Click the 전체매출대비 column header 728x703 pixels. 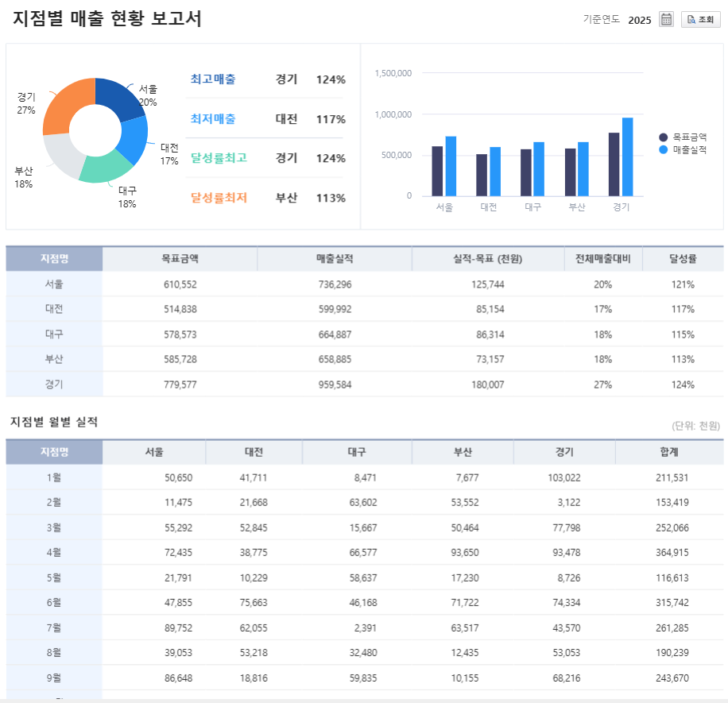click(602, 259)
